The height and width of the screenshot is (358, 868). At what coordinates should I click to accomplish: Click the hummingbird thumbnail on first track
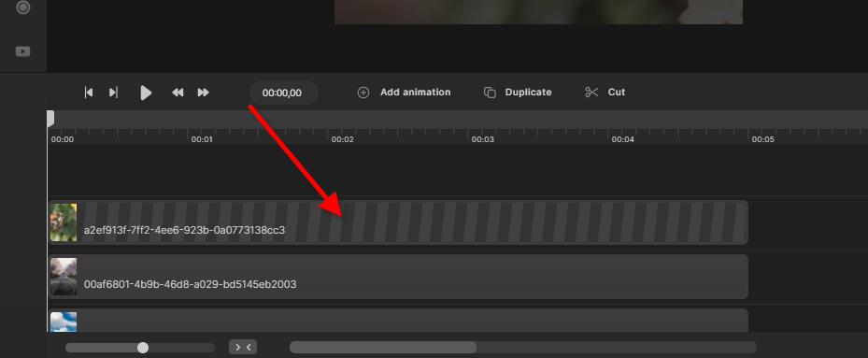[64, 222]
